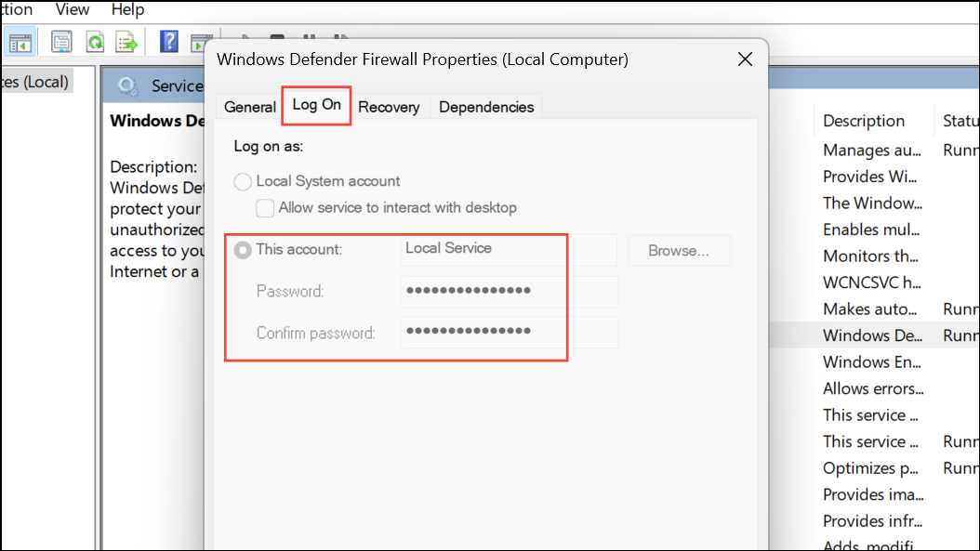Open the blue Help question mark icon
Viewport: 980px width, 551px height.
tap(168, 42)
